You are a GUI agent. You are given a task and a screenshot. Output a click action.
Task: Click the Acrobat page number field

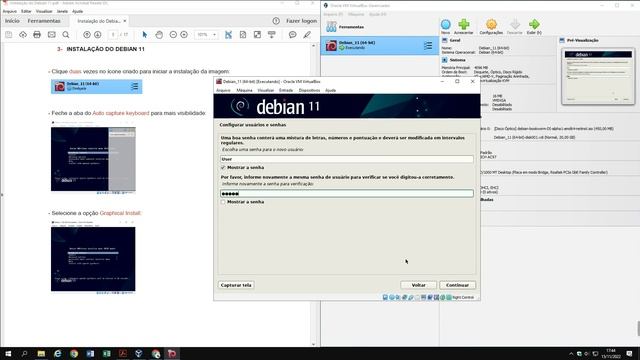[113, 35]
